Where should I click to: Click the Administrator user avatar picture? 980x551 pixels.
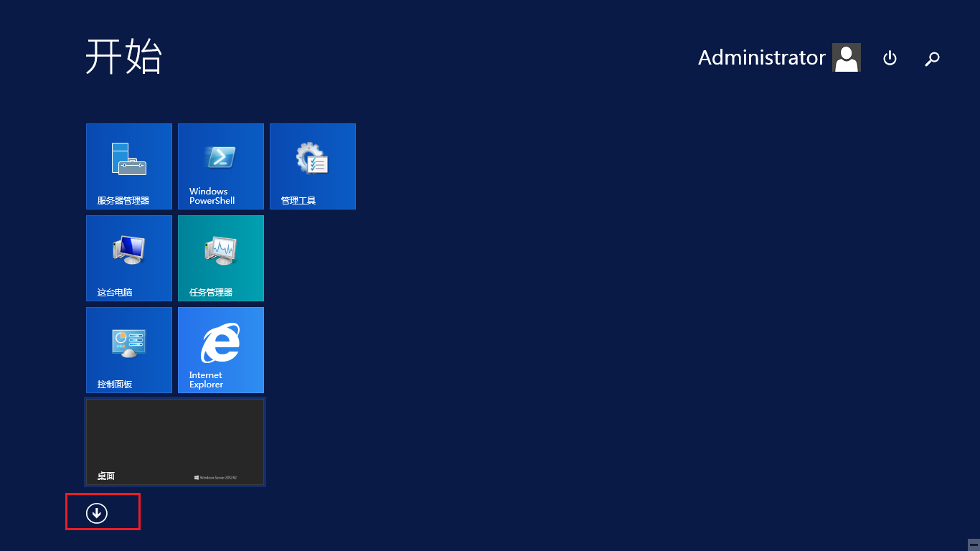tap(846, 57)
